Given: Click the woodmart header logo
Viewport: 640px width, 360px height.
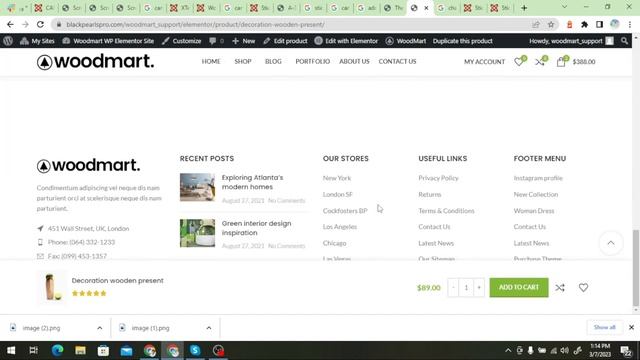Looking at the screenshot, I should click(x=96, y=62).
